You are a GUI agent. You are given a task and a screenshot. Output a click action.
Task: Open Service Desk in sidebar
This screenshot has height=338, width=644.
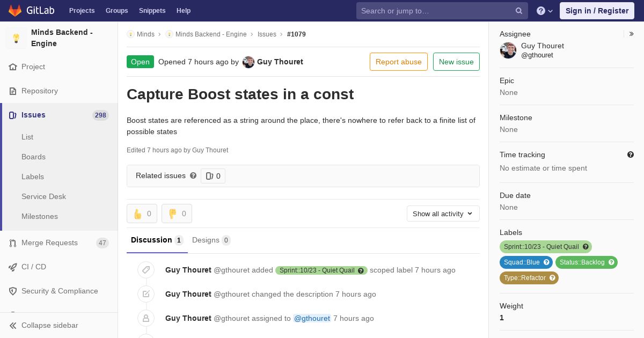pos(43,196)
